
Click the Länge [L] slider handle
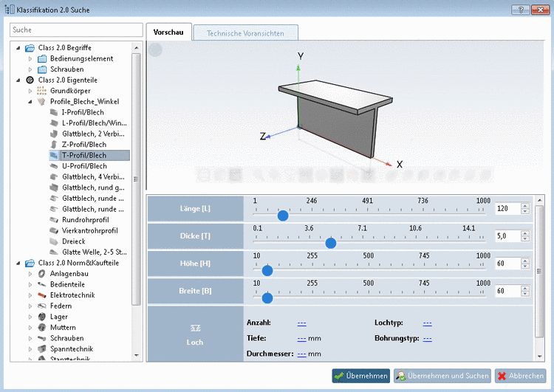click(282, 215)
